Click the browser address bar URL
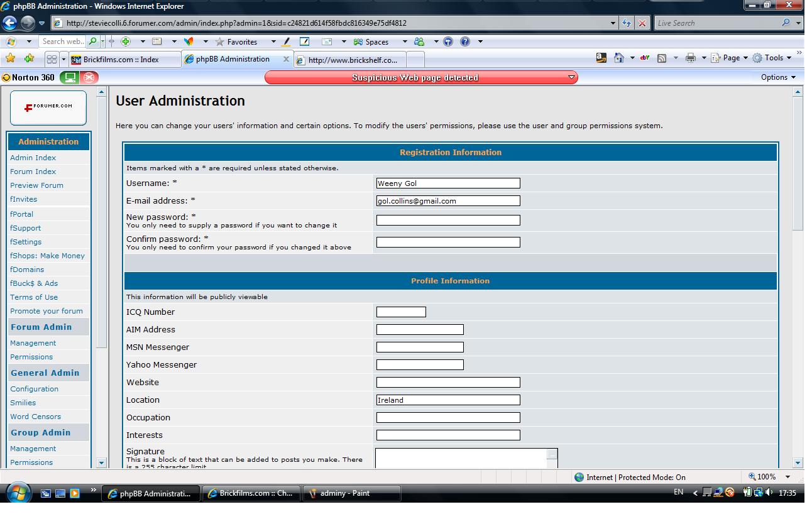Screen dimensions: 812x524 (x=236, y=23)
